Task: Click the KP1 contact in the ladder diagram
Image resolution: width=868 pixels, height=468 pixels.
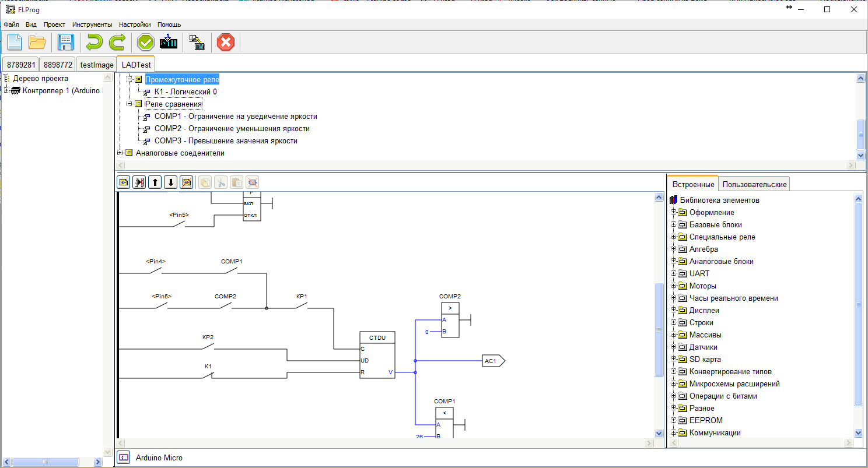Action: click(x=302, y=305)
